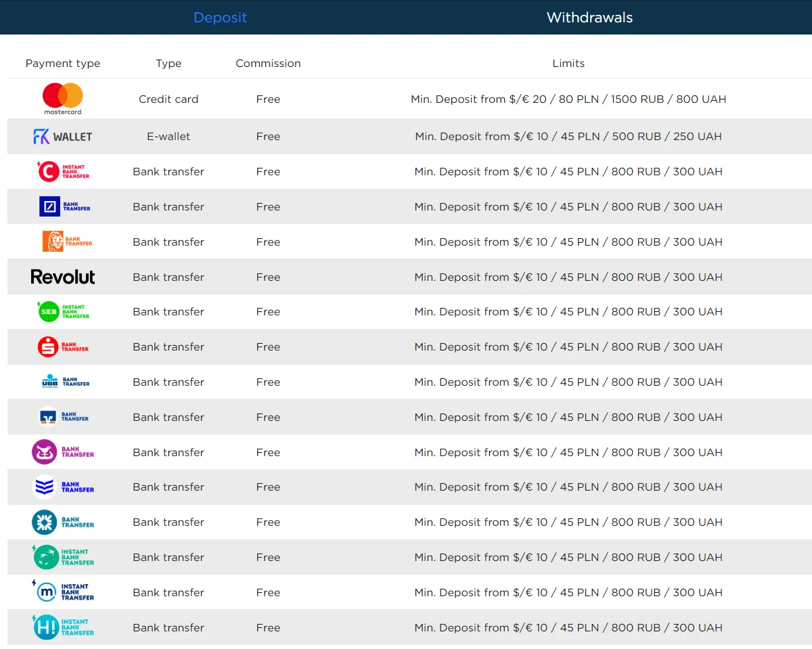Click Bank transfer in the SEB row
The image size is (812, 649).
(168, 311)
